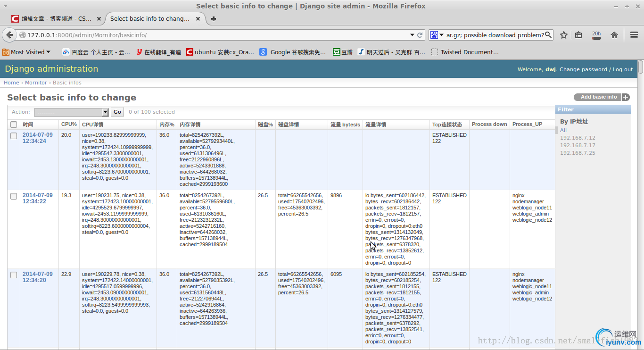Viewport: 644px width, 350px height.
Task: Filter by IP 192.168.7.17
Action: [578, 145]
